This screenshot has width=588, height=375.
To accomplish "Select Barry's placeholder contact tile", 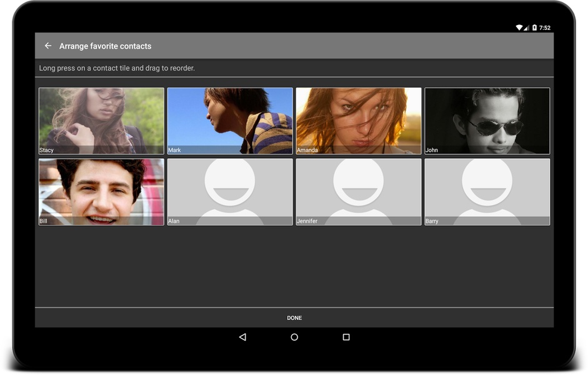I will 487,192.
